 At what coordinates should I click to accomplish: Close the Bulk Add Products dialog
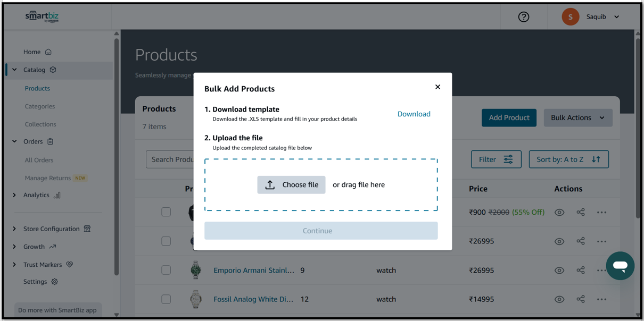(x=437, y=87)
